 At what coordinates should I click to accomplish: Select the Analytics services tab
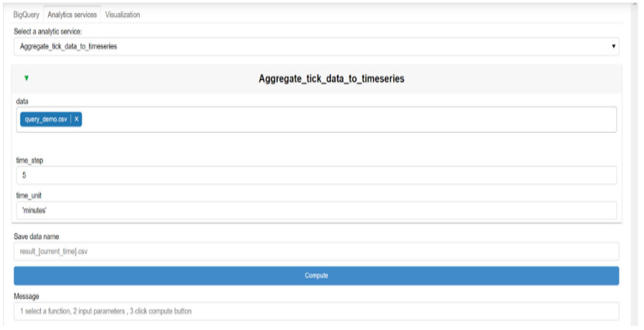pyautogui.click(x=73, y=15)
